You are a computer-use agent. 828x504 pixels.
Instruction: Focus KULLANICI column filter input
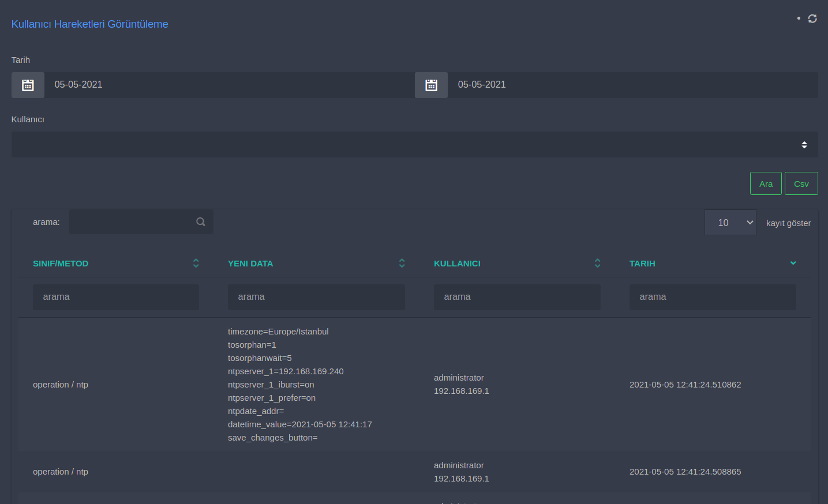click(x=516, y=297)
